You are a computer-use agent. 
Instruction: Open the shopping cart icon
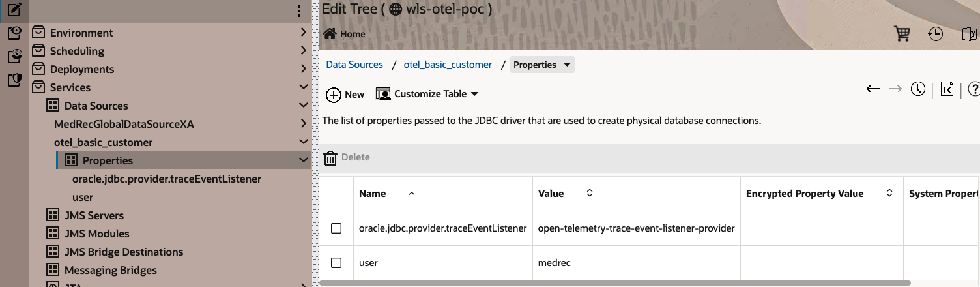[x=902, y=34]
